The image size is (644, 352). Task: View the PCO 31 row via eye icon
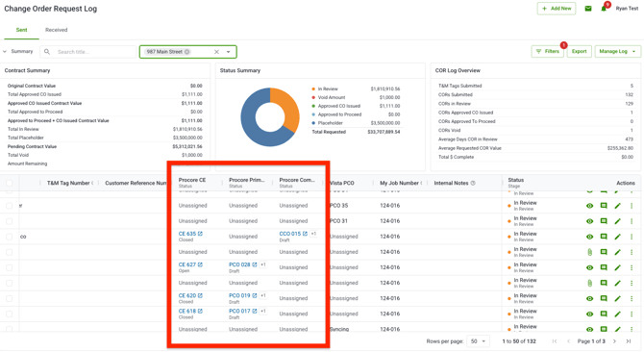(x=590, y=221)
